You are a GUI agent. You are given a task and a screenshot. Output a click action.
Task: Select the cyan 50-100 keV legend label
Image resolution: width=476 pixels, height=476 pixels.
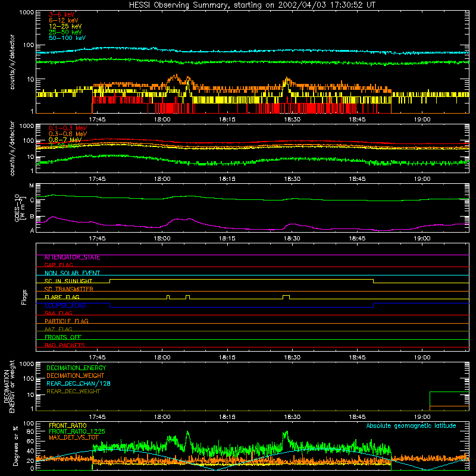tap(67, 38)
